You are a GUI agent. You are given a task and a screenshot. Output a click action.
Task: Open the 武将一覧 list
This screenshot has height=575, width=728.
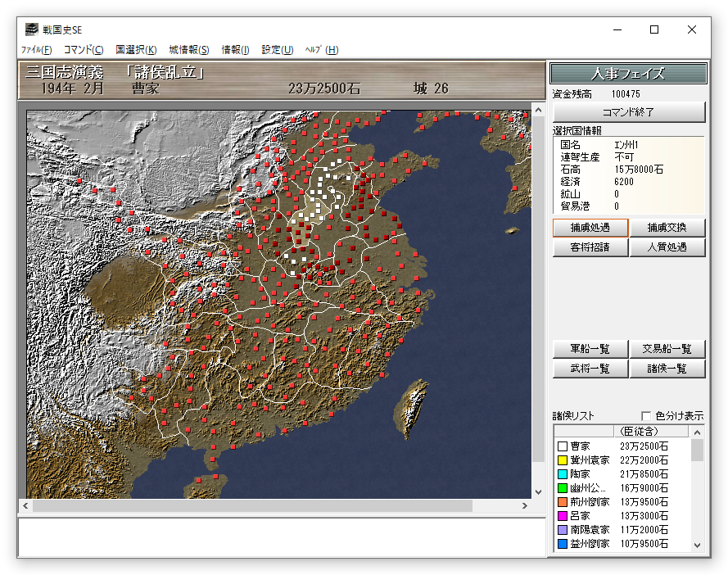tap(590, 369)
